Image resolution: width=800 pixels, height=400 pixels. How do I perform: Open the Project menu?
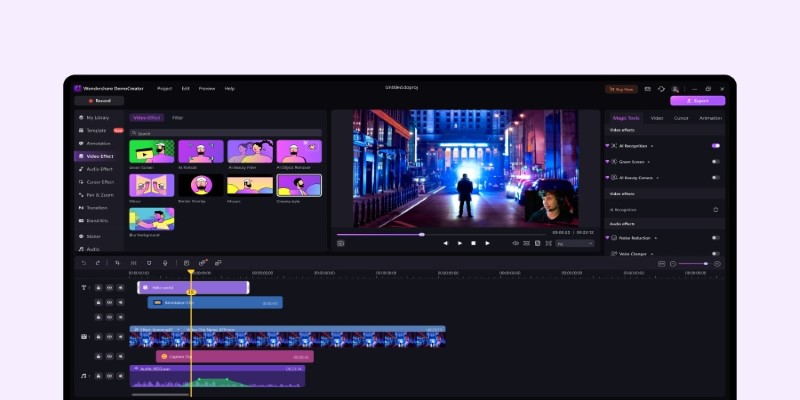[164, 88]
